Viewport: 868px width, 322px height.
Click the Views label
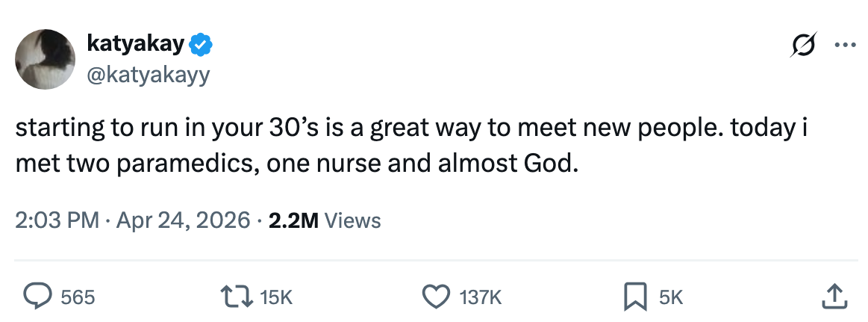(353, 220)
